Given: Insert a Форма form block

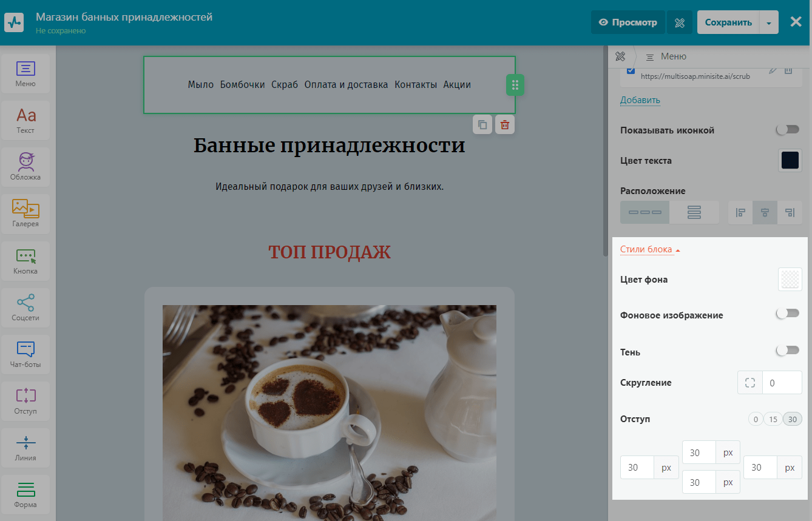Looking at the screenshot, I should (x=25, y=494).
